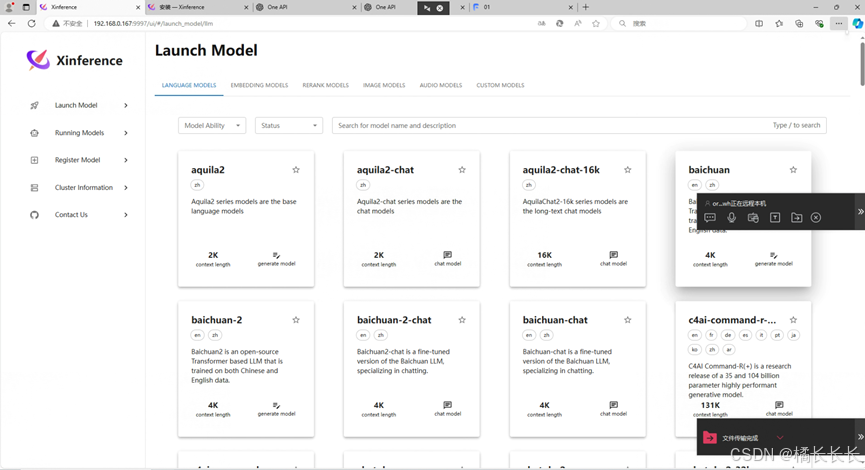Focus the model name search field
865x470 pixels.
(x=579, y=126)
